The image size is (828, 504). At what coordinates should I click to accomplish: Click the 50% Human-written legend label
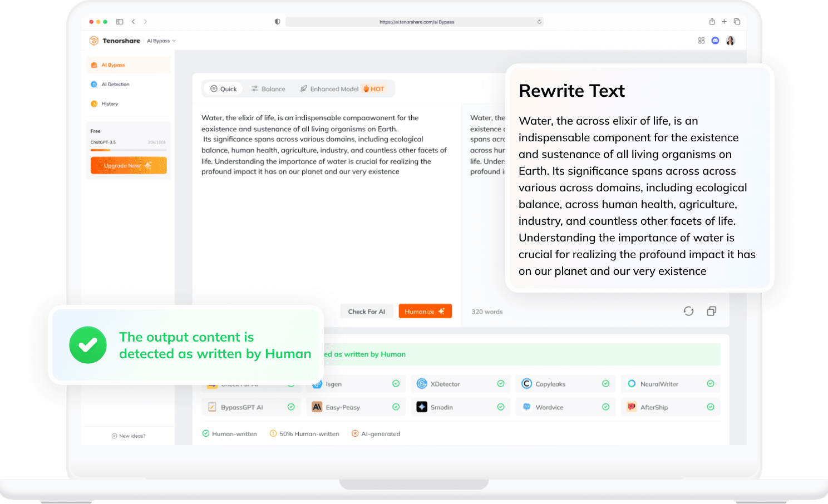[309, 434]
